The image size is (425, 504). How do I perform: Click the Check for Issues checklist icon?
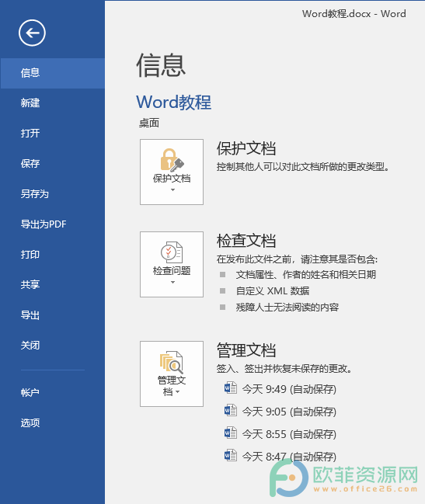pos(172,252)
